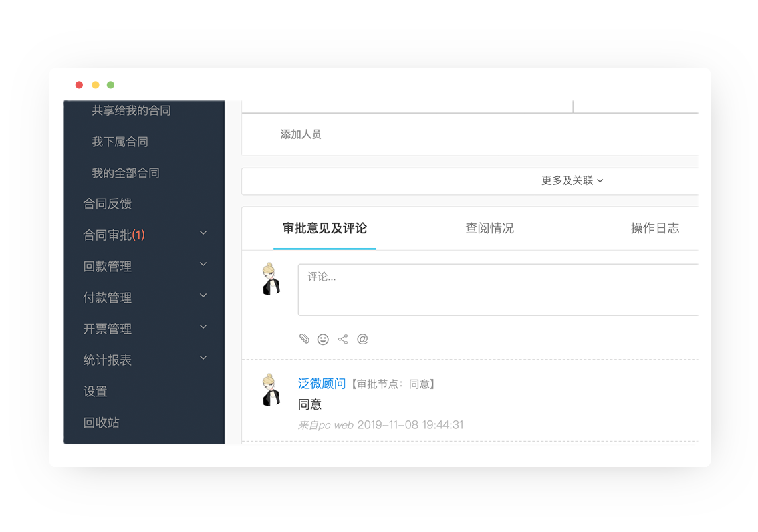Click the timestamp 2019-11-08 19:44:31
The image size is (758, 532).
[410, 425]
